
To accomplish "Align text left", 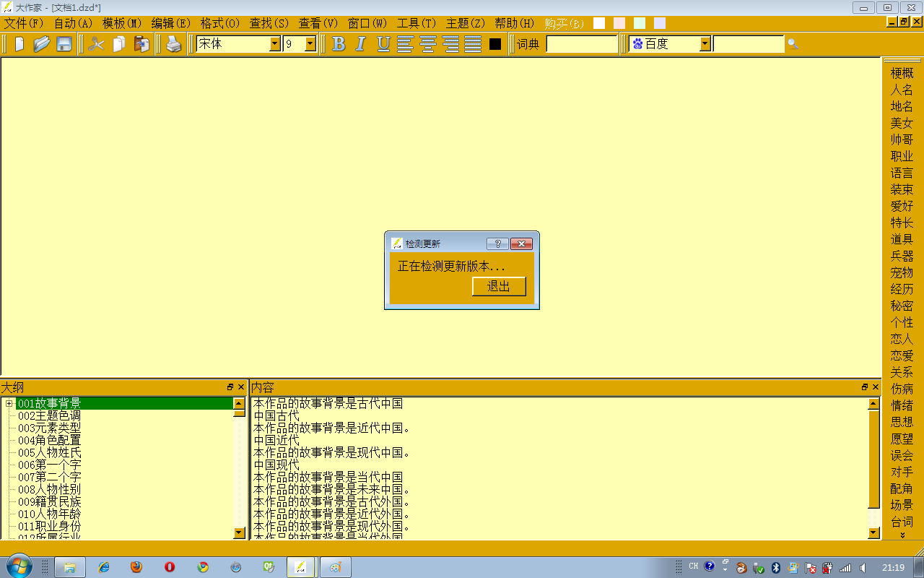I will (406, 44).
